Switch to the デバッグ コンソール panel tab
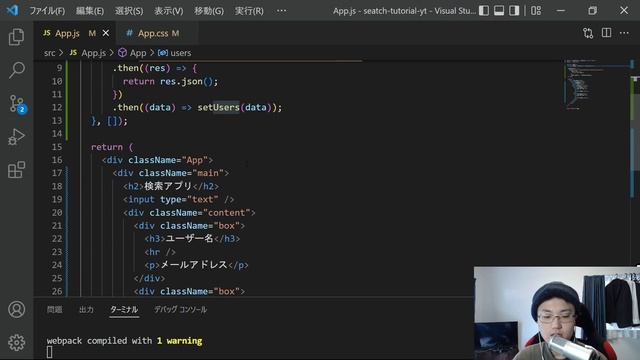This screenshot has height=360, width=640. coord(180,309)
